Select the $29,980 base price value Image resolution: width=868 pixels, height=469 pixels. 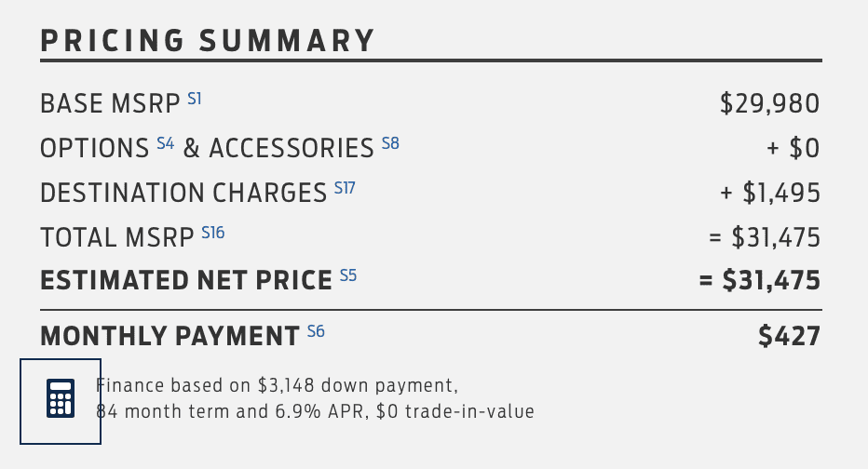(x=769, y=104)
